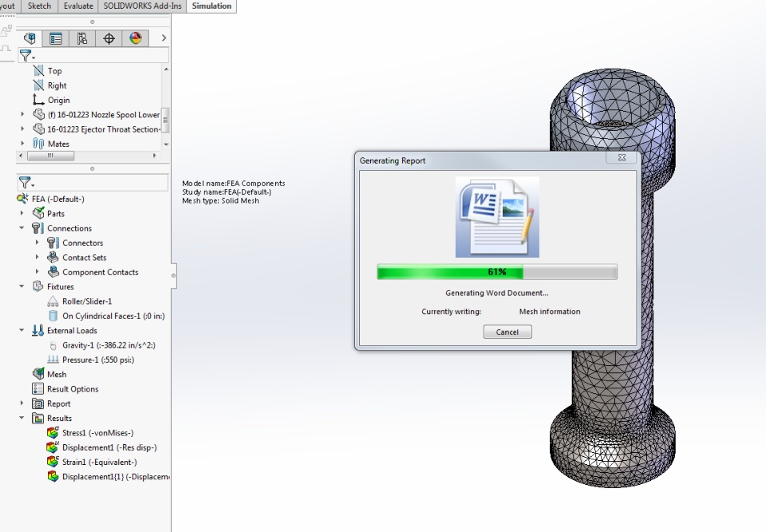Image resolution: width=766 pixels, height=532 pixels.
Task: Select the Top plane icon
Action: [x=38, y=71]
